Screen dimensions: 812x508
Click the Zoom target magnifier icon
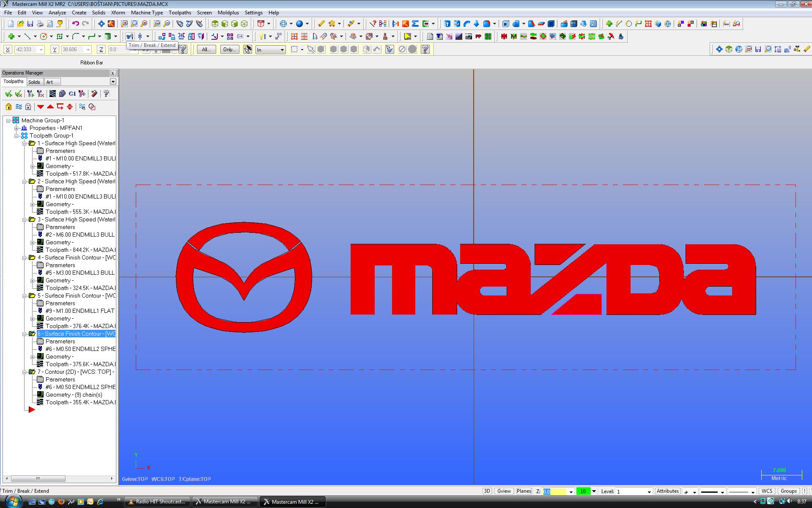click(x=124, y=24)
